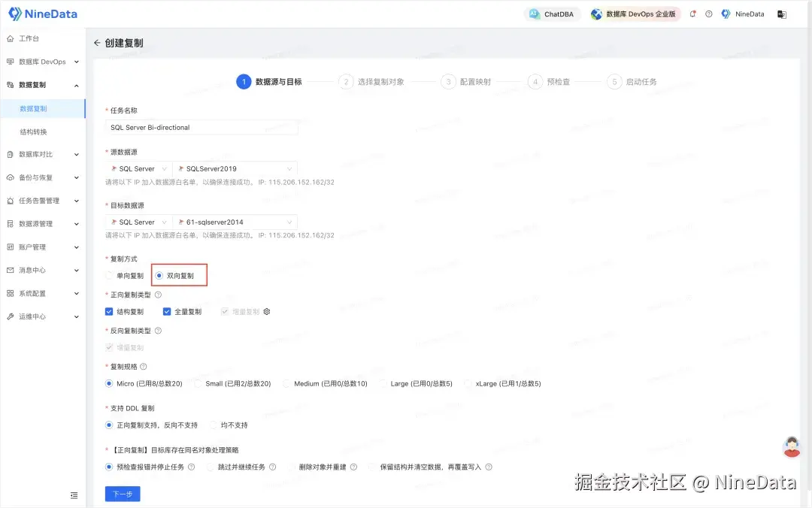812x508 pixels.
Task: Uncheck the 结构复制 checkbox
Action: pos(109,311)
